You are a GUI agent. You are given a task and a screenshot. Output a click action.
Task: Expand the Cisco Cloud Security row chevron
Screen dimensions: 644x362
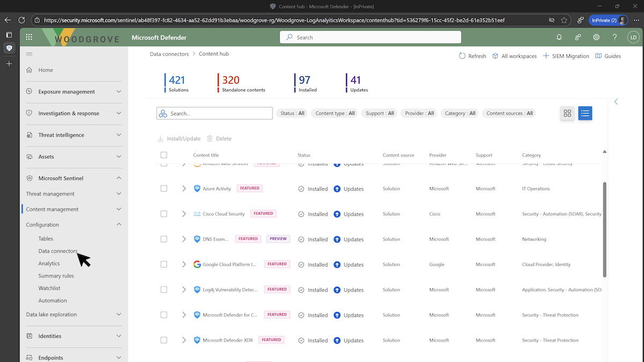[184, 214]
